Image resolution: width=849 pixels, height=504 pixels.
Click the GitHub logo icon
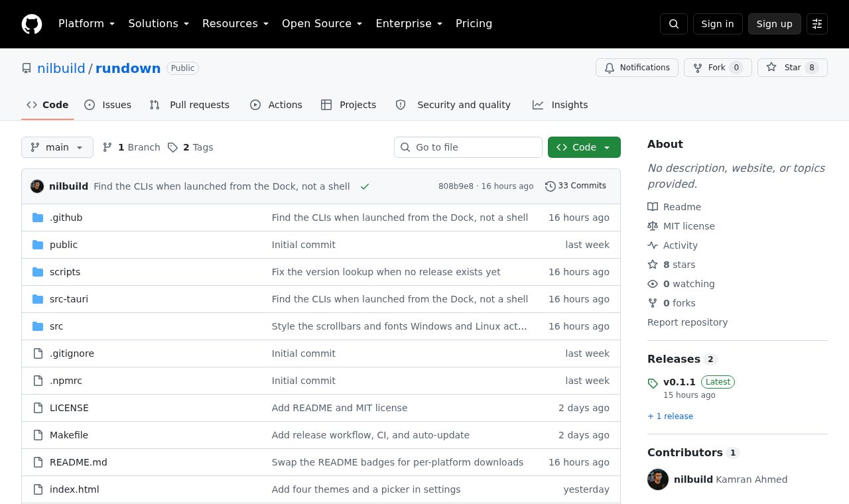[32, 24]
